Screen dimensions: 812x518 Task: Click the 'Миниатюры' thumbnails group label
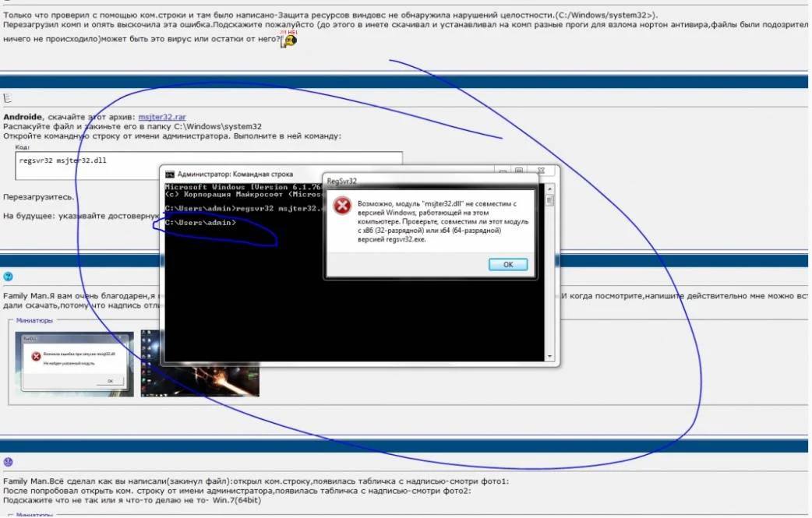(x=34, y=321)
